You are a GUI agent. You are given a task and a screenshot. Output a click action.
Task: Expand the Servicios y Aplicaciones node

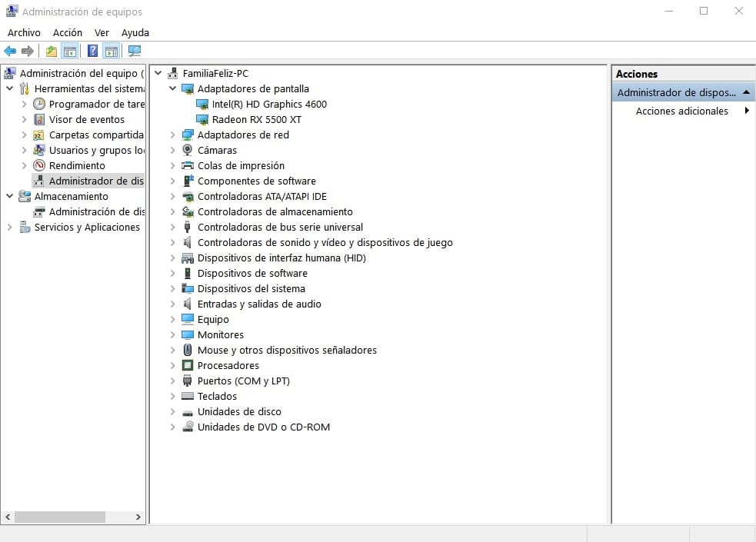[x=10, y=227]
